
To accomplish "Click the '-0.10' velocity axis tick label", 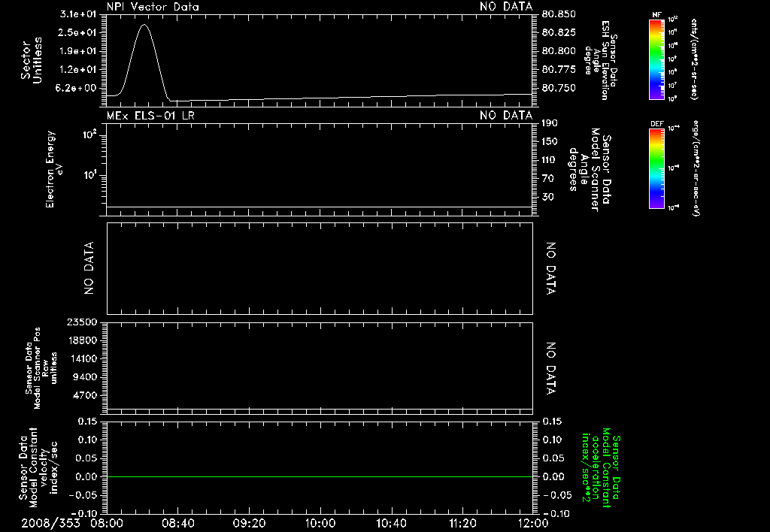I will click(83, 513).
